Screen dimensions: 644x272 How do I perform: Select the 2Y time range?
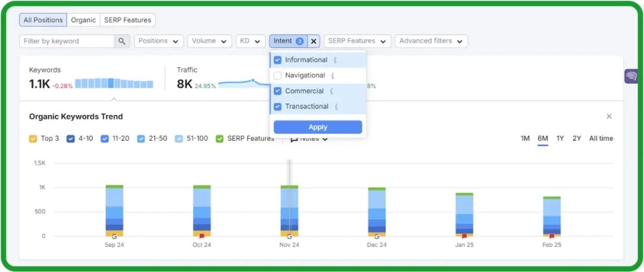[577, 138]
